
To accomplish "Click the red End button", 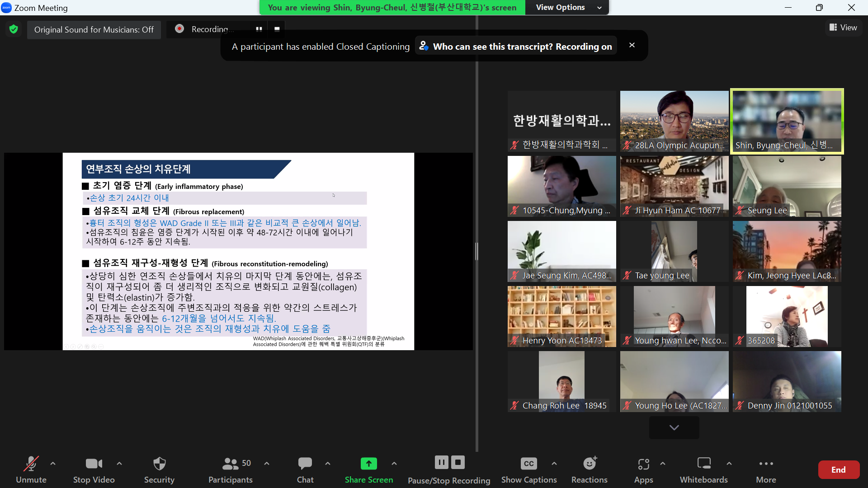I will coord(839,469).
